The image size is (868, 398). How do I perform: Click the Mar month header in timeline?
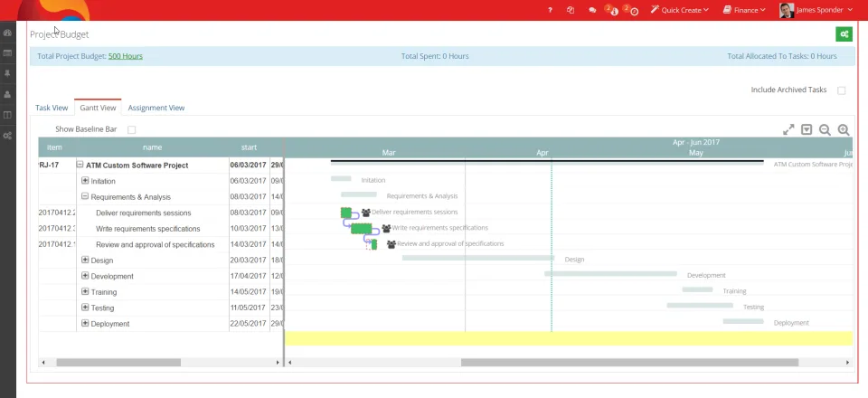point(389,153)
